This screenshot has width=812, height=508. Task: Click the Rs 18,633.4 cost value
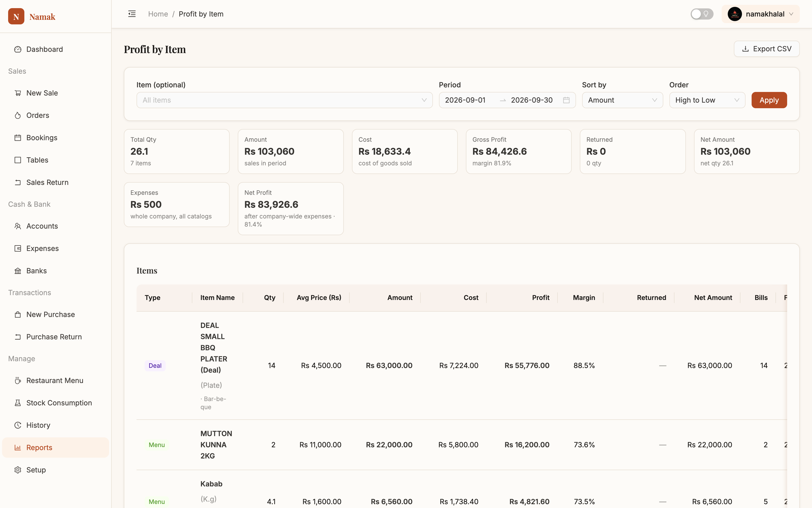pos(384,152)
